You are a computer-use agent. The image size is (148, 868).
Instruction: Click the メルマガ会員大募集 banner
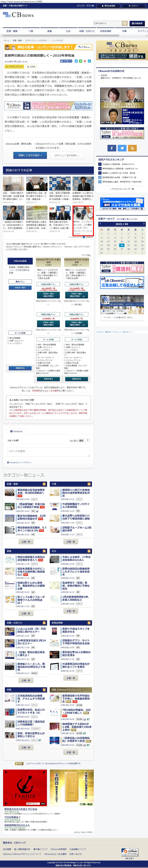point(122,204)
